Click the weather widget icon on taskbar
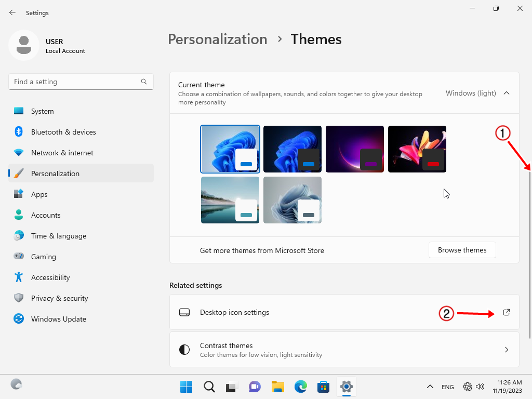This screenshot has height=399, width=532. coord(16,384)
